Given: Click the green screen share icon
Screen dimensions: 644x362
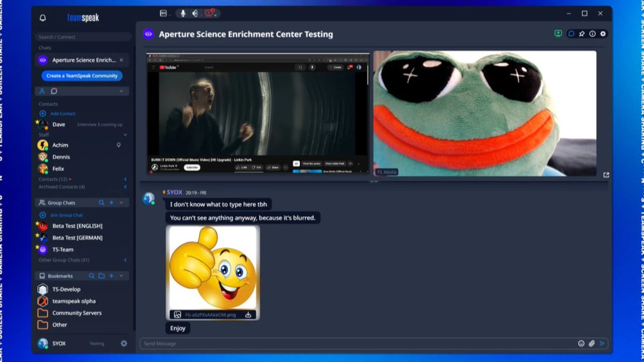Looking at the screenshot, I should [558, 33].
